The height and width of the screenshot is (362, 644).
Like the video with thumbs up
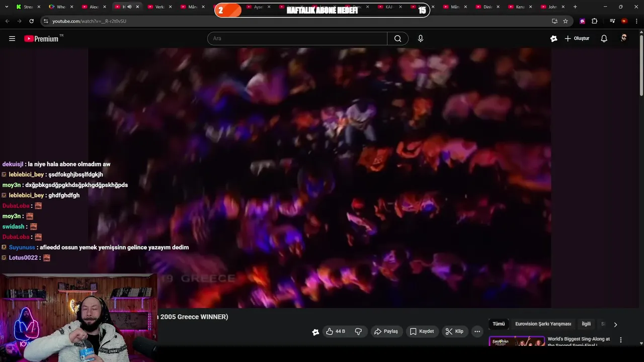click(x=336, y=331)
